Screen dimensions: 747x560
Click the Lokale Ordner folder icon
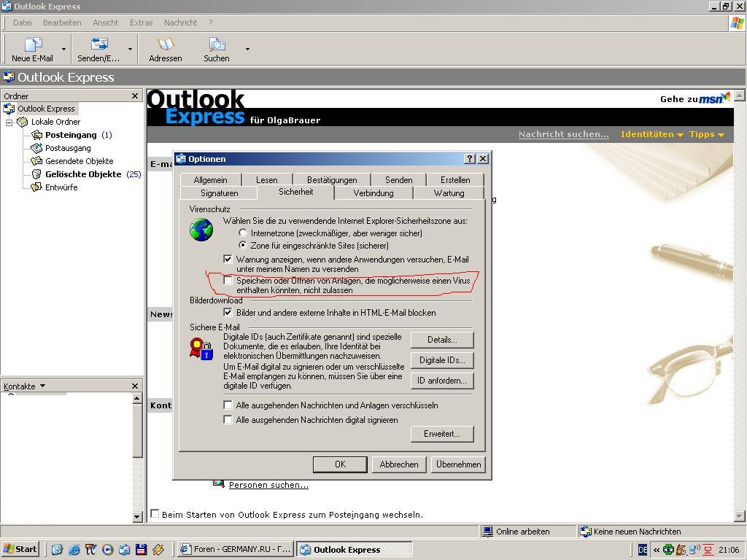coord(23,122)
